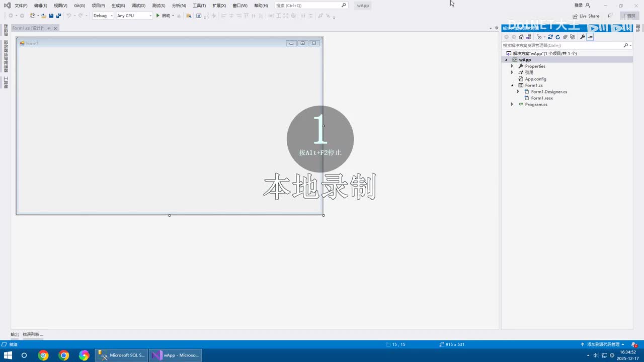
Task: Open the Windows Start menu
Action: click(x=8, y=355)
